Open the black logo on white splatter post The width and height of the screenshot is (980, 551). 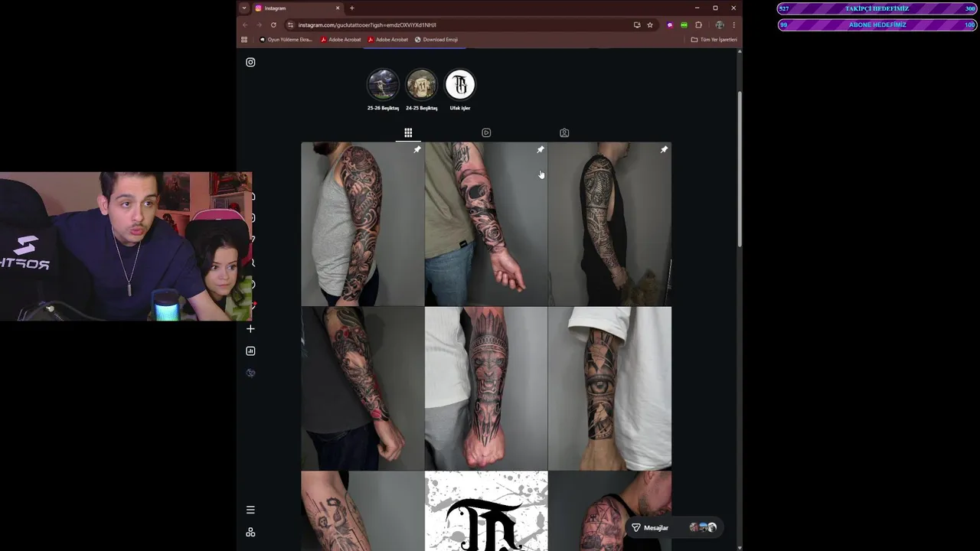tap(486, 511)
